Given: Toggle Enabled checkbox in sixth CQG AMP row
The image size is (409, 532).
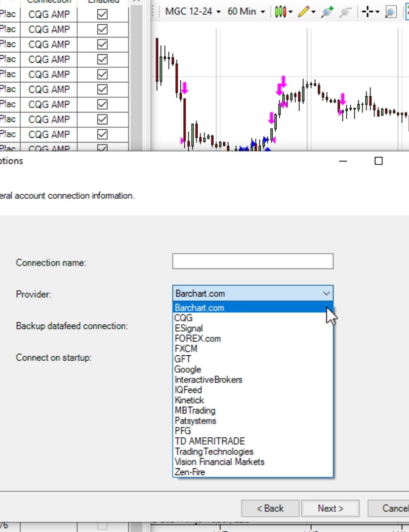Looking at the screenshot, I should tap(102, 89).
